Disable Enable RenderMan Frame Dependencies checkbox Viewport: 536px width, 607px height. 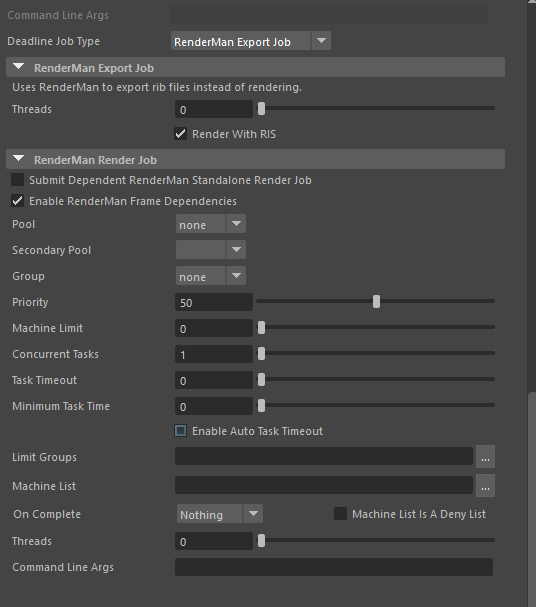pyautogui.click(x=17, y=201)
